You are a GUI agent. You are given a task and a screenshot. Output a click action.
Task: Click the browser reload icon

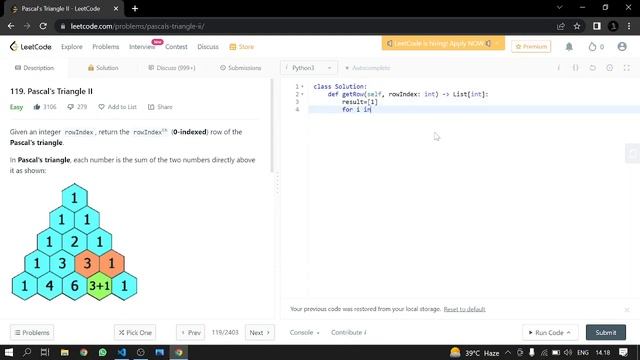43,26
